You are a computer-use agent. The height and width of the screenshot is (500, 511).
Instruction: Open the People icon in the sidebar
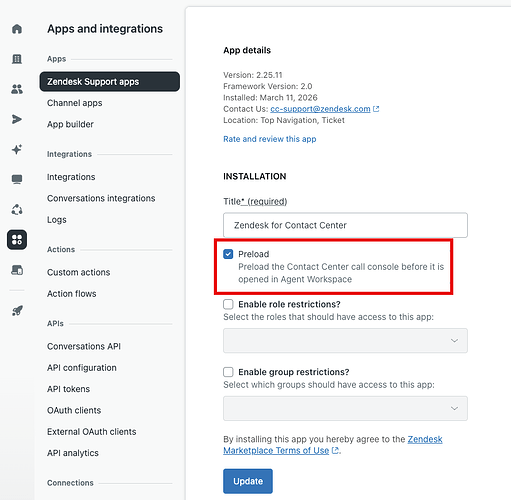tap(17, 89)
